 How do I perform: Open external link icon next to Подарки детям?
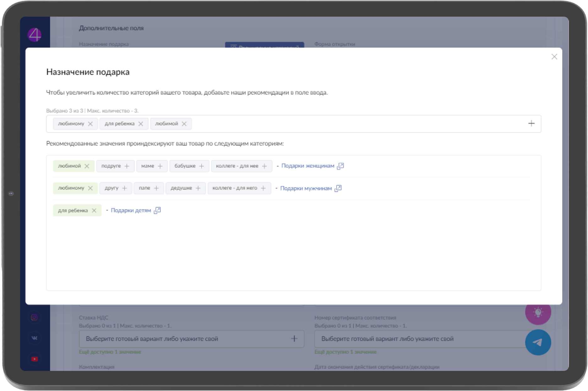(157, 210)
